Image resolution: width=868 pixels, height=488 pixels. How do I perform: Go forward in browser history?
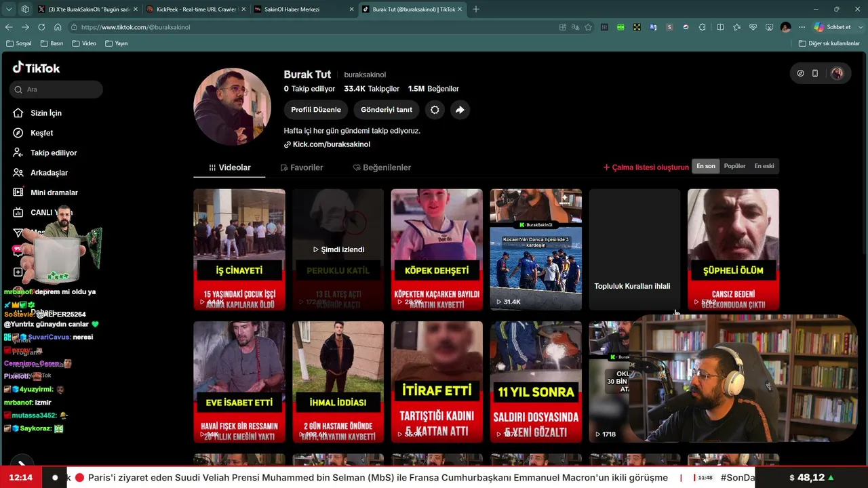(25, 27)
